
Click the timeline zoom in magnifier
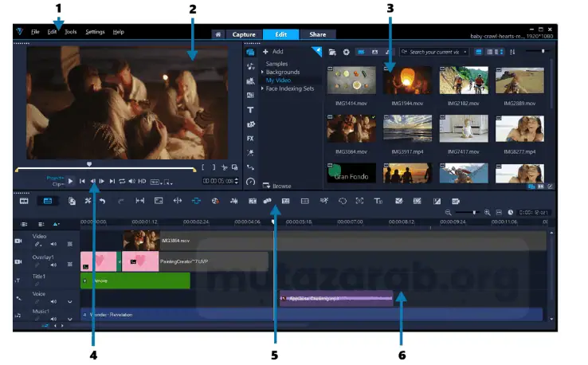point(487,212)
